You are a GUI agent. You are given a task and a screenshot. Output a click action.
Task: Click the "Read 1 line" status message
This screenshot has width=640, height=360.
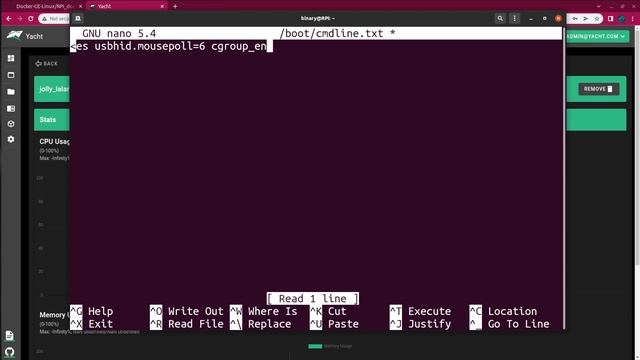313,299
